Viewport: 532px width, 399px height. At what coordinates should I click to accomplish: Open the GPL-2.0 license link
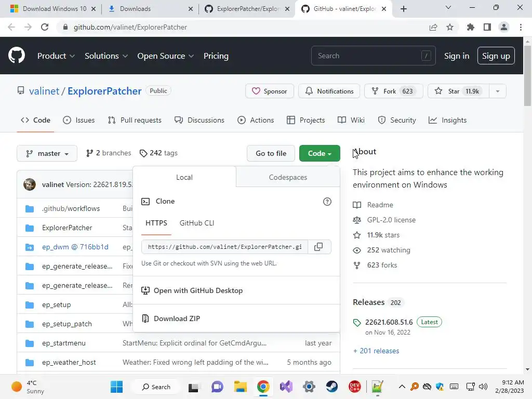pos(391,220)
